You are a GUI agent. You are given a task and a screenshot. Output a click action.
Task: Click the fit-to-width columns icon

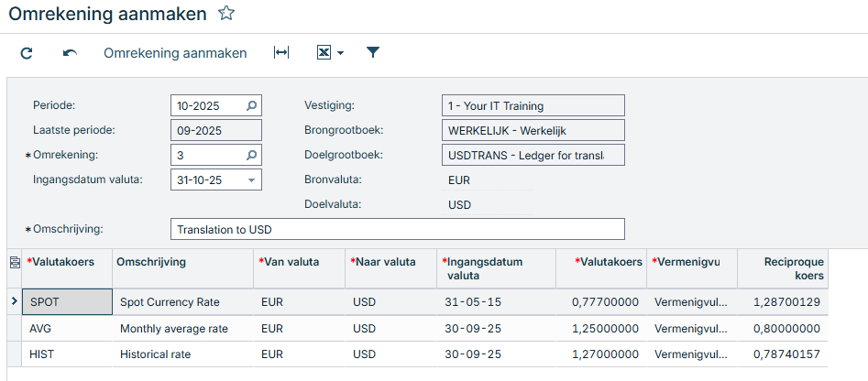pos(281,53)
